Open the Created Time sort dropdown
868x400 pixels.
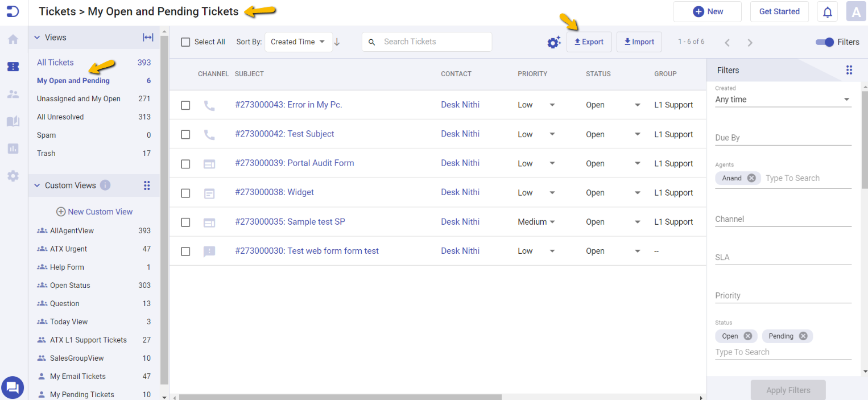point(298,42)
